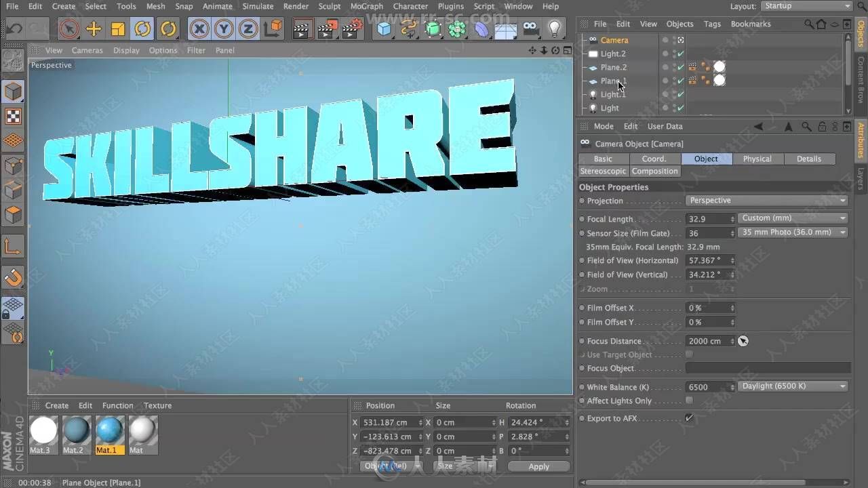Open viewport Cameras menu

click(87, 50)
